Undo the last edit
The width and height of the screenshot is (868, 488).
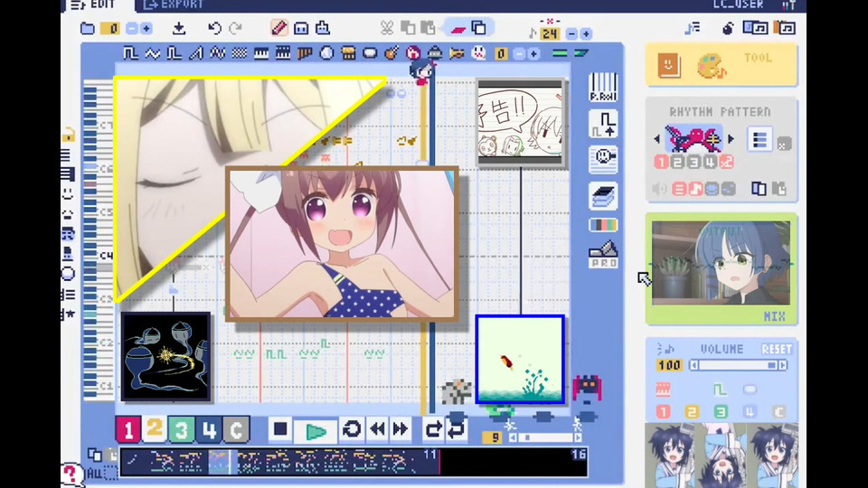pos(214,28)
